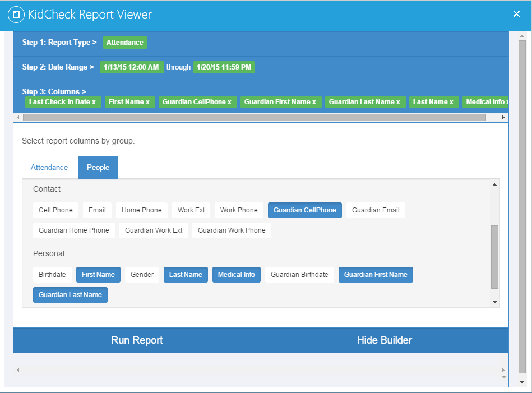
Task: Click the column list vertical scrollbar thumb
Action: 494,257
